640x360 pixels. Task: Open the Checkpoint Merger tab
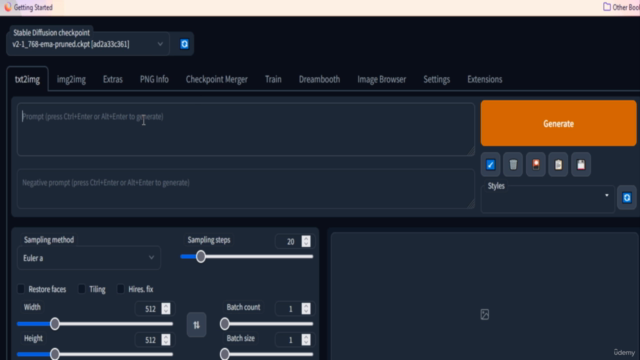pos(217,79)
